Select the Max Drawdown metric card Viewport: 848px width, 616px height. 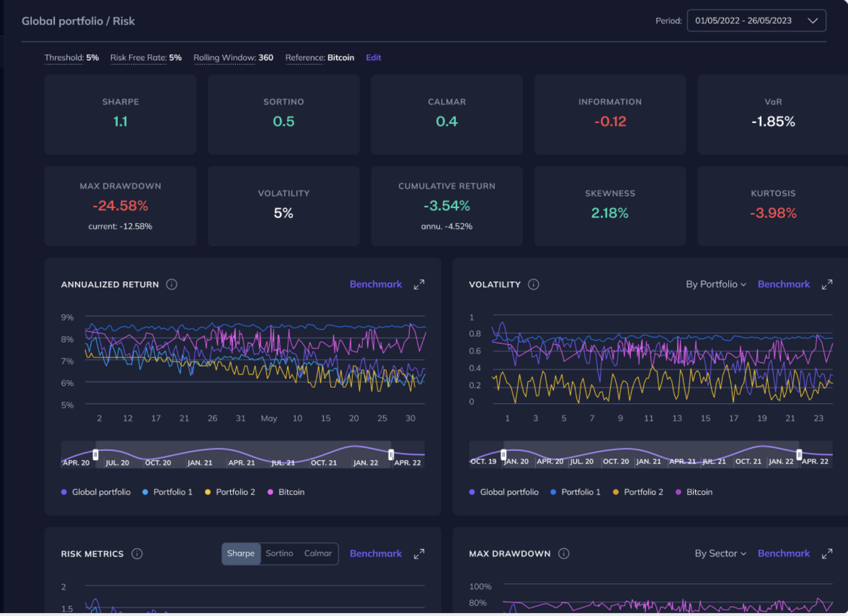pyautogui.click(x=120, y=206)
